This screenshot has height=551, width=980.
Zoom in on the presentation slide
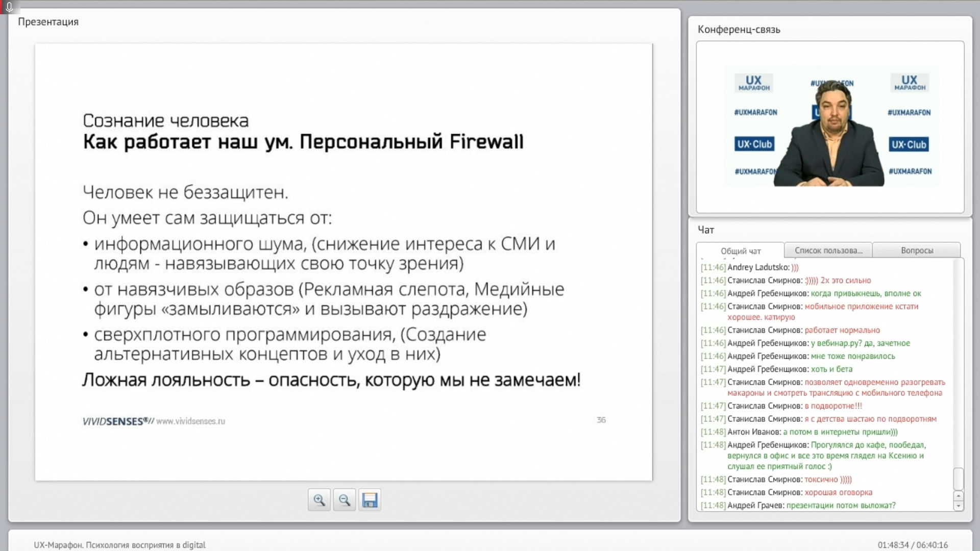click(x=319, y=500)
